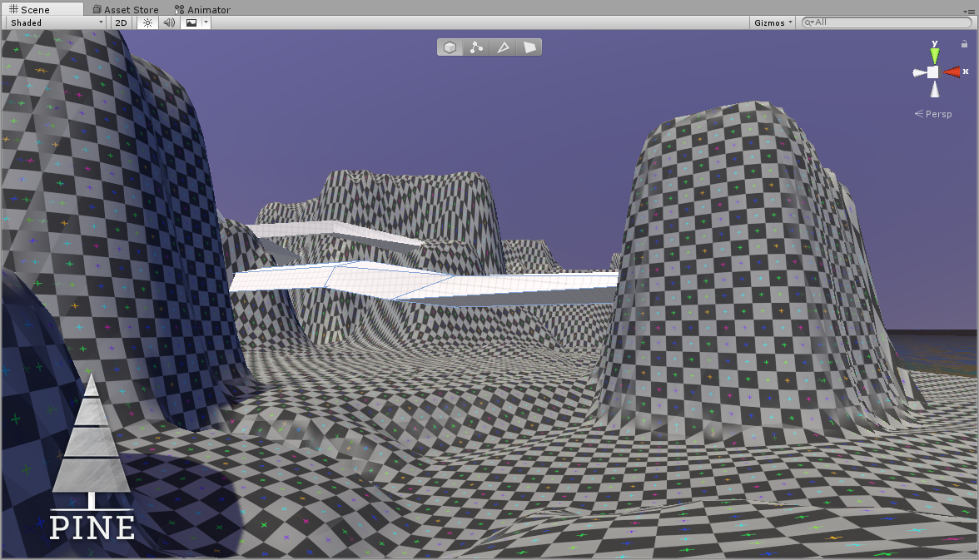
Task: Select face mode icon
Action: click(529, 47)
